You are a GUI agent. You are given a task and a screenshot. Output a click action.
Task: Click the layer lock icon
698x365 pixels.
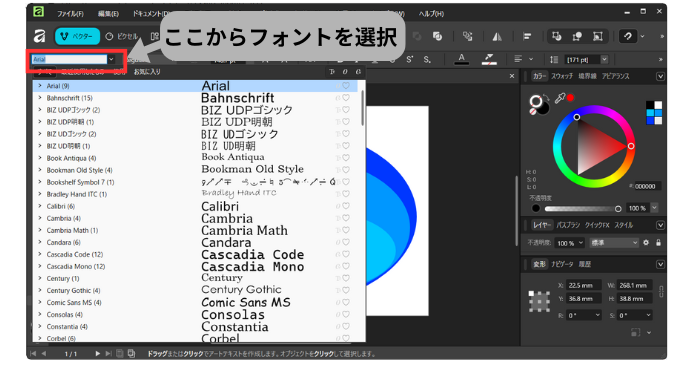[x=658, y=243]
